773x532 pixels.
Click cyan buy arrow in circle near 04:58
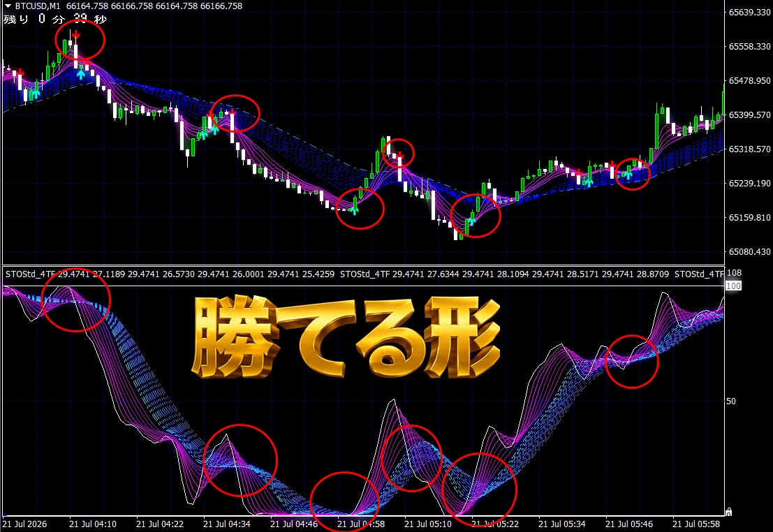[354, 211]
